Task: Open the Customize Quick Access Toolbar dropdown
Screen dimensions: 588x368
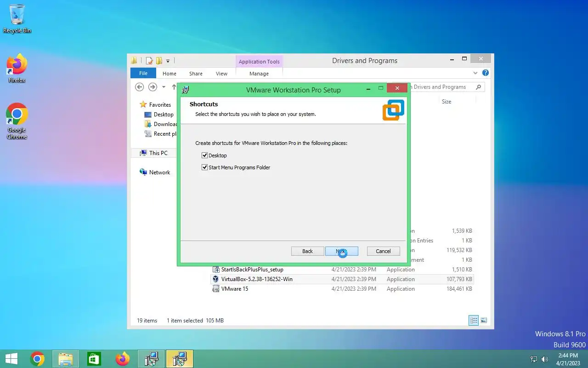Action: click(x=168, y=61)
